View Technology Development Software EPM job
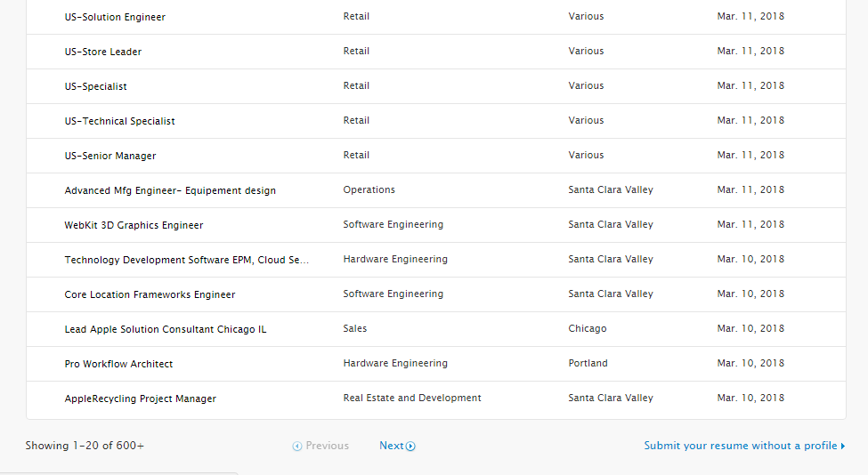868x475 pixels. click(187, 260)
